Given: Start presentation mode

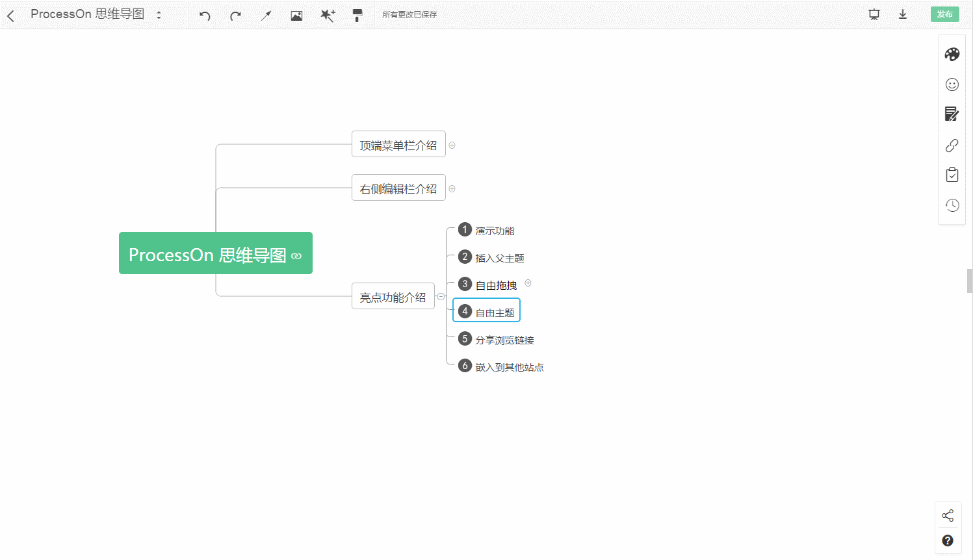Looking at the screenshot, I should 873,14.
